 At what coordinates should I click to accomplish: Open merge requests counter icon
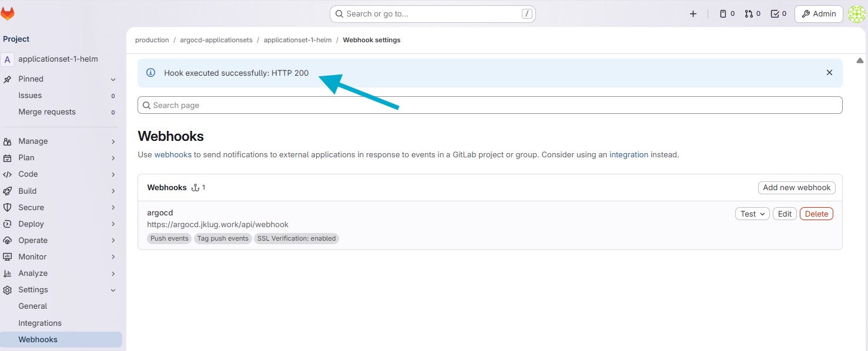(752, 14)
